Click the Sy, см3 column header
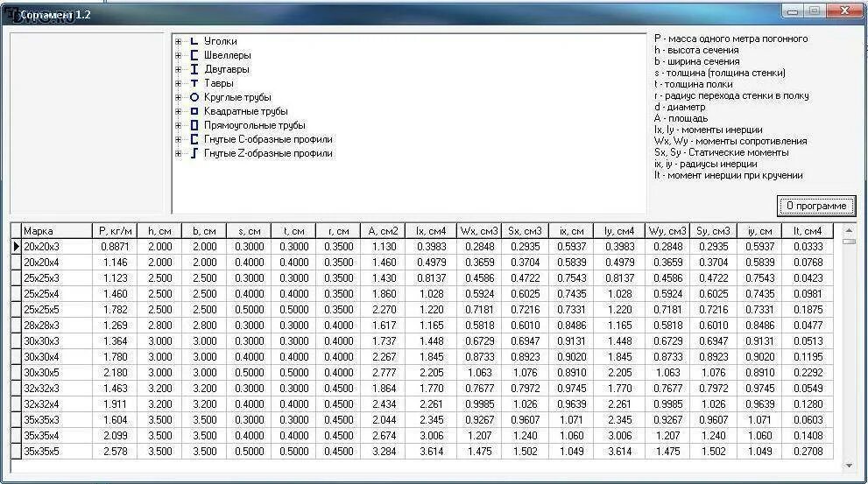This screenshot has height=484, width=868. (713, 231)
